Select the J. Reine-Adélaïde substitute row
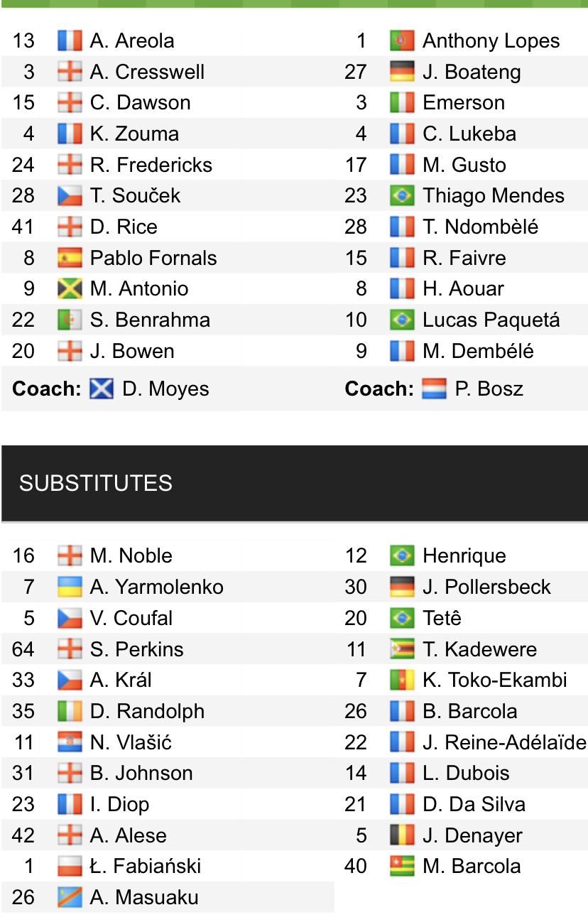588x922 pixels. click(x=461, y=742)
